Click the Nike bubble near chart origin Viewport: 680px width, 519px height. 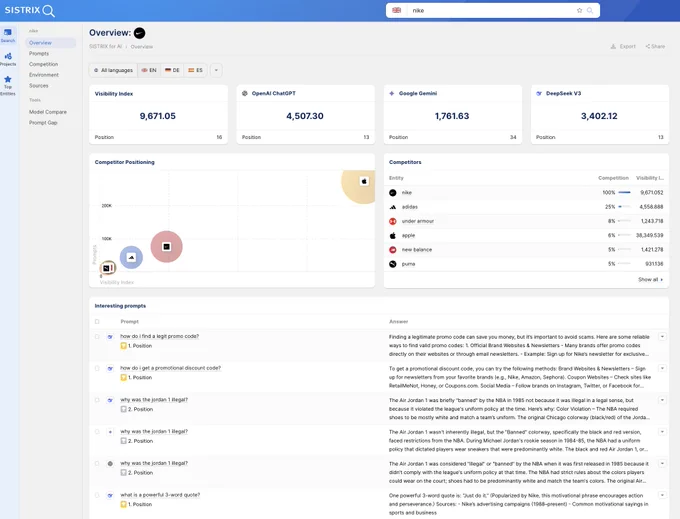click(108, 268)
